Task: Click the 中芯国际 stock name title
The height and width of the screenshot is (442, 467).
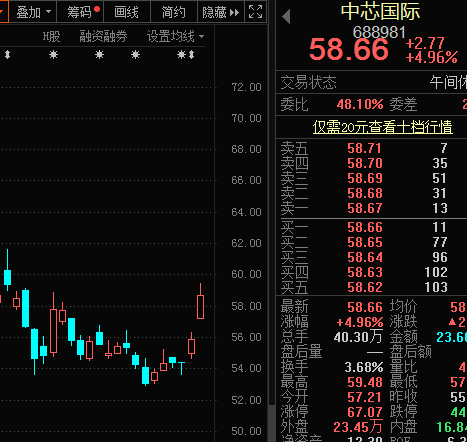Action: coord(380,12)
